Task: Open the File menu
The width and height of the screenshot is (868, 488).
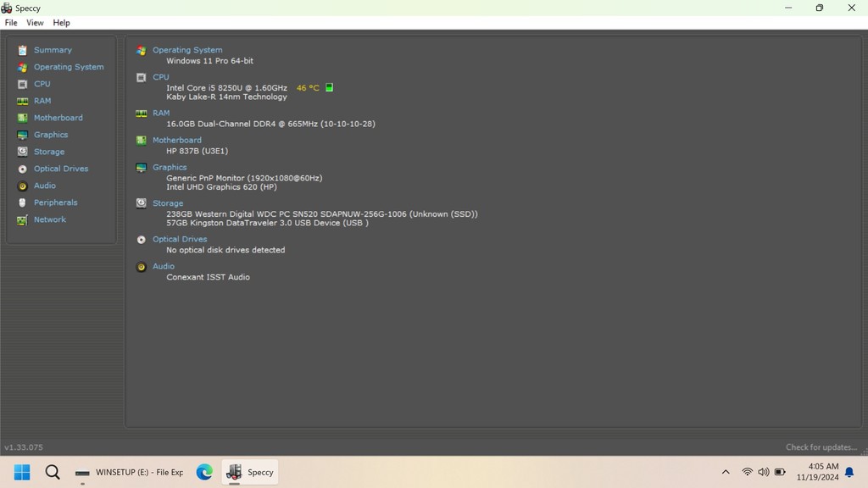Action: [10, 22]
